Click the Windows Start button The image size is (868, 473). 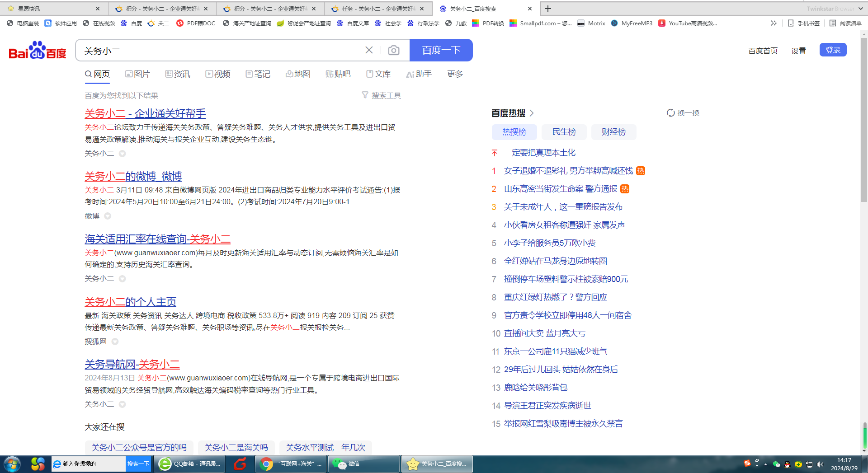12,464
